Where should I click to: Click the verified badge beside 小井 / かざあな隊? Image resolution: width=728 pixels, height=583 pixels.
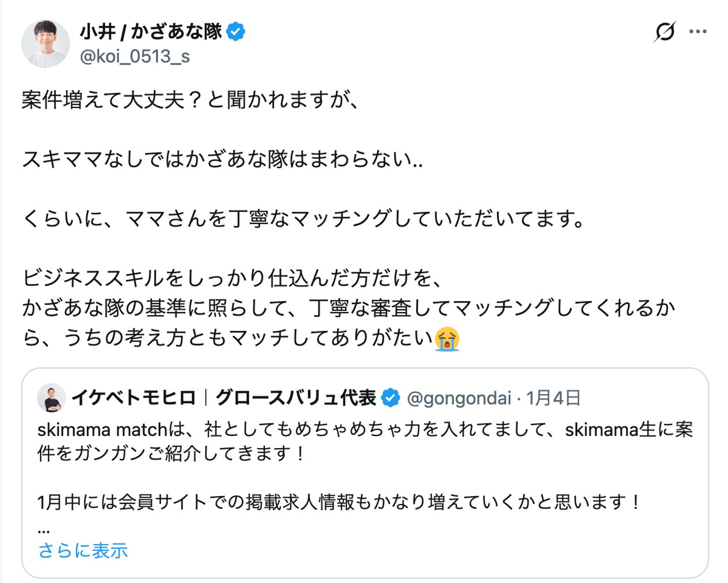(236, 31)
